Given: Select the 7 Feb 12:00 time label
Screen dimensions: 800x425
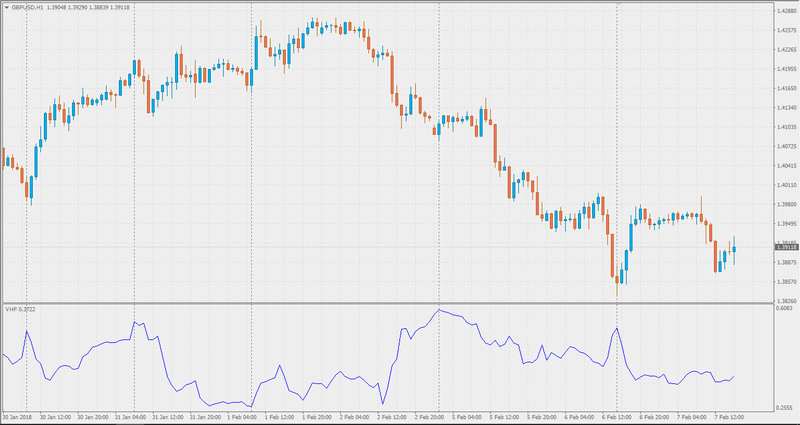Looking at the screenshot, I should pyautogui.click(x=730, y=416).
